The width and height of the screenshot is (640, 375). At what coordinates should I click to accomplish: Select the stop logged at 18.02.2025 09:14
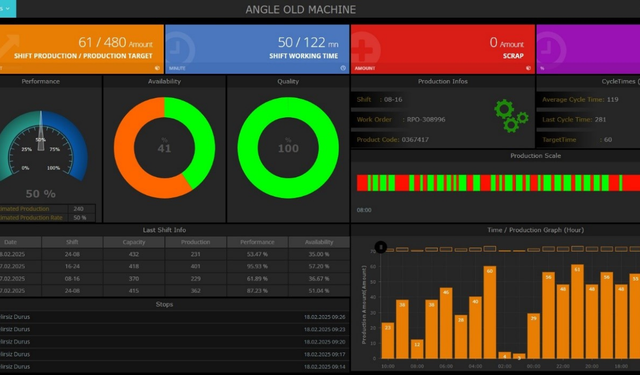(174, 366)
